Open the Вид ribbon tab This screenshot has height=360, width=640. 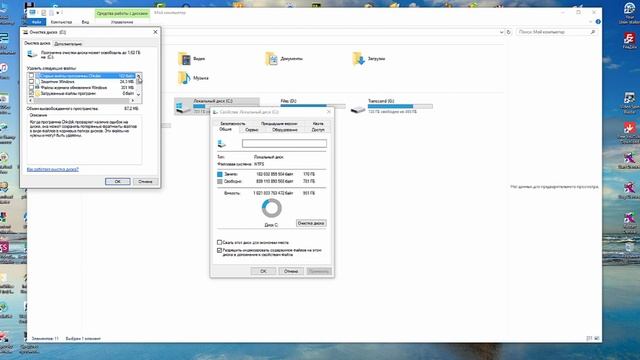pos(85,22)
